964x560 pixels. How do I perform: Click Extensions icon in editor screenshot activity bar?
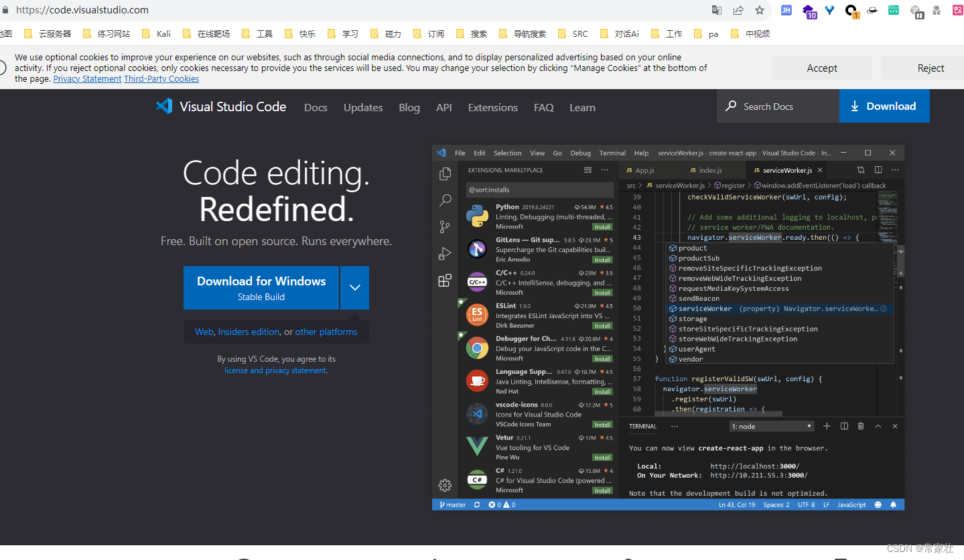click(x=445, y=281)
